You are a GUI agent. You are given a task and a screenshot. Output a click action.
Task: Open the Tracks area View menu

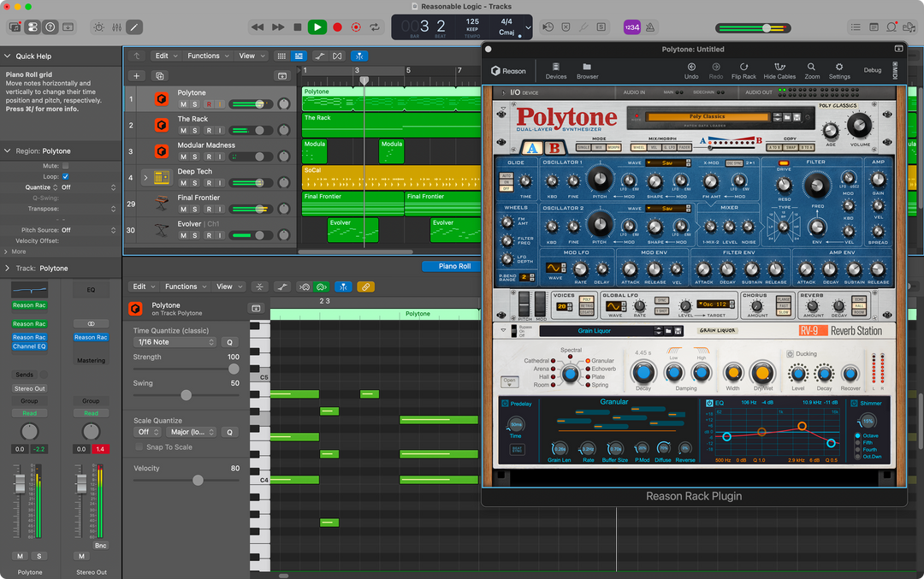click(x=251, y=56)
